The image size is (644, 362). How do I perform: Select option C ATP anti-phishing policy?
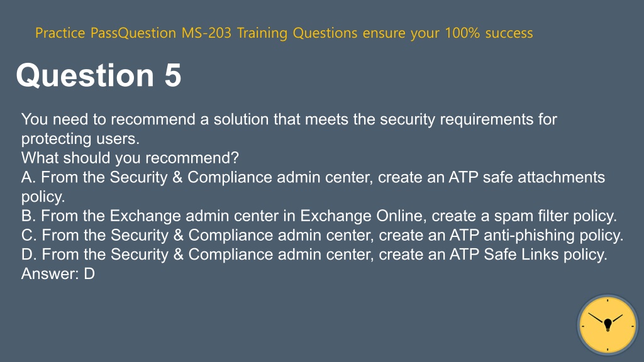(323, 235)
